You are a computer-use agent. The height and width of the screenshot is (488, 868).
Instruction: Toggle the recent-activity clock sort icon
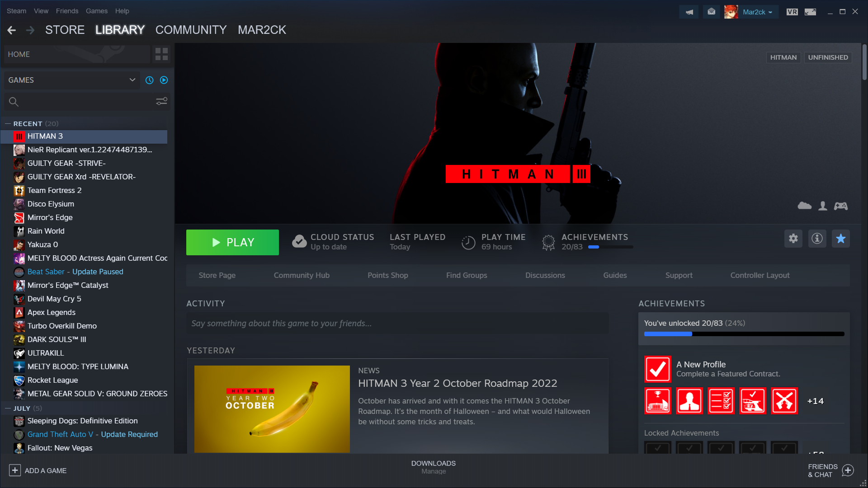(150, 80)
